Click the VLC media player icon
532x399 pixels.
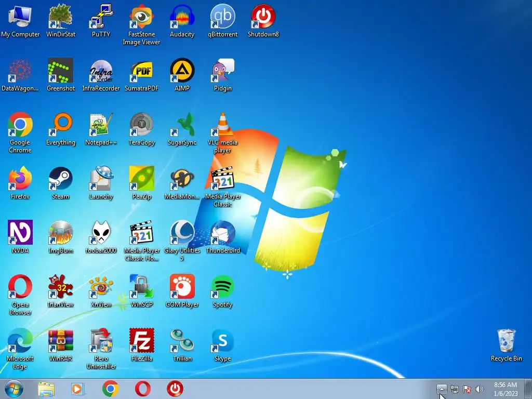tap(222, 132)
